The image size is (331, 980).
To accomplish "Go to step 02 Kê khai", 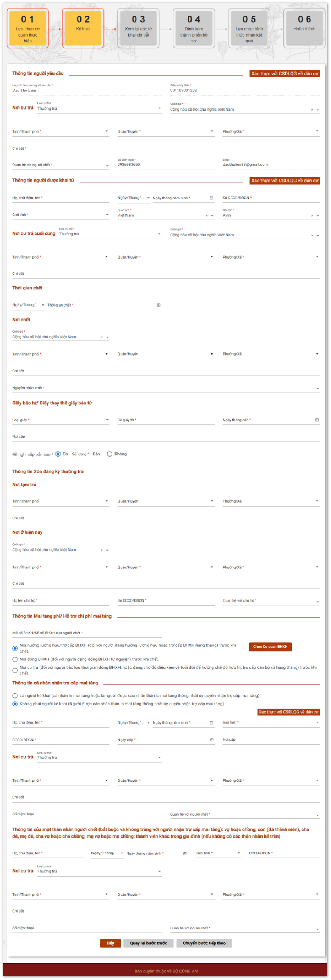I will point(83,29).
